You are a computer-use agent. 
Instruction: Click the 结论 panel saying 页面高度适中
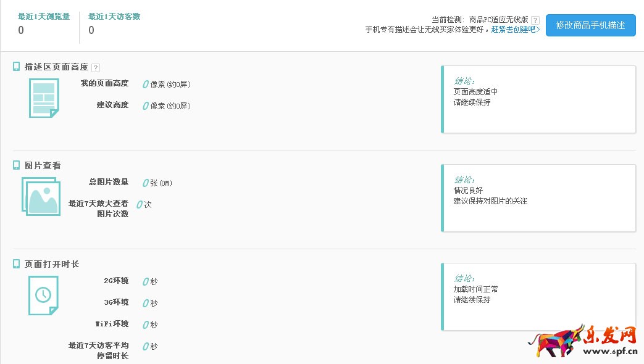[x=537, y=99]
